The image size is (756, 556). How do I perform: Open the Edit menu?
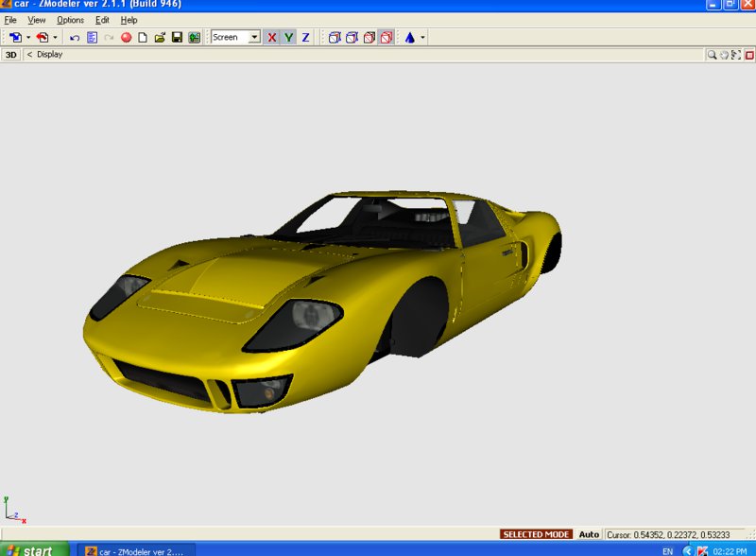click(x=102, y=20)
